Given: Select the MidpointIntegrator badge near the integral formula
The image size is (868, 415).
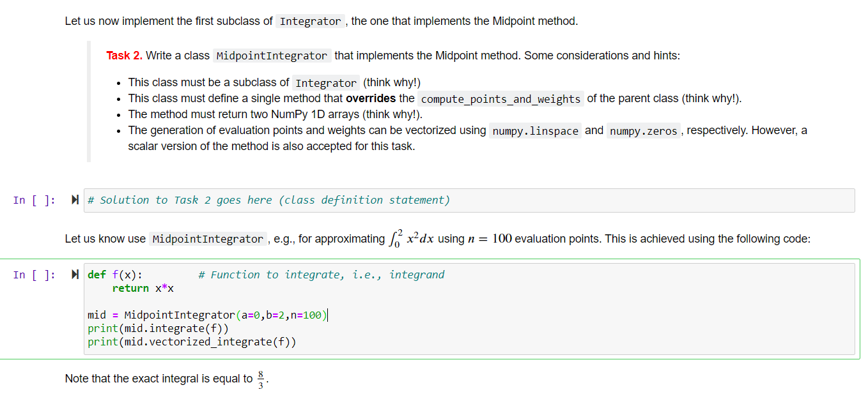Looking at the screenshot, I should point(208,239).
